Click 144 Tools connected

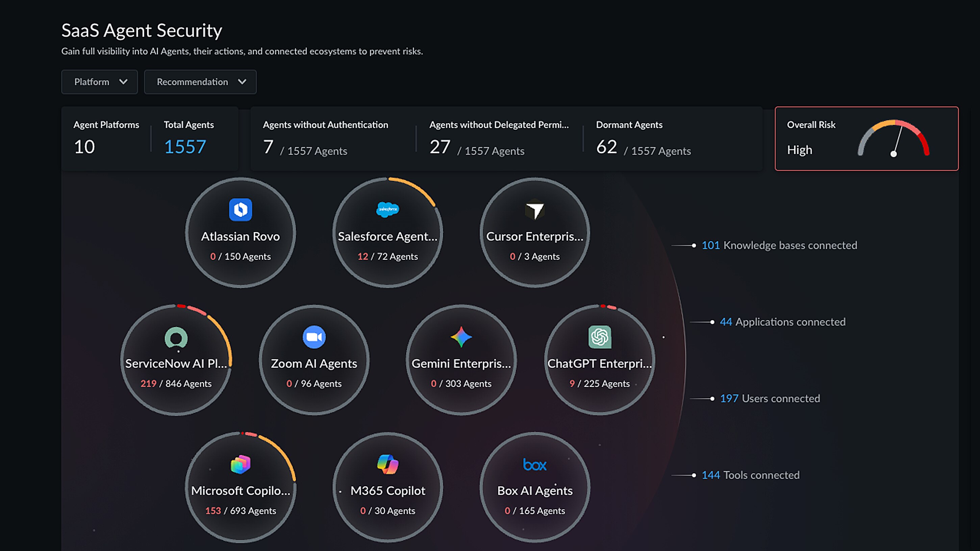point(750,475)
